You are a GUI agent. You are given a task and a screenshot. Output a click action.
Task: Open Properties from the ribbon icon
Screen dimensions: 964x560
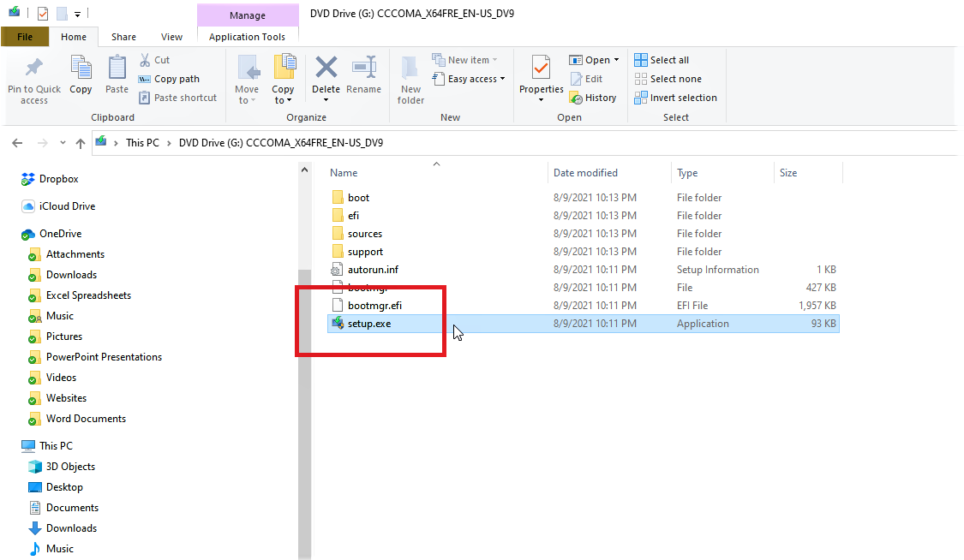tap(540, 77)
